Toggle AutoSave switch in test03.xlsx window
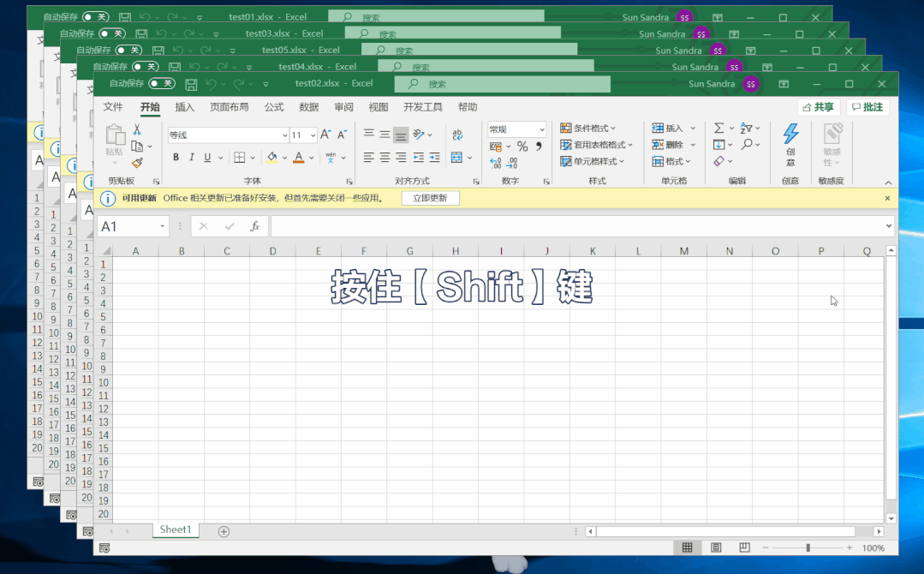 tap(111, 33)
